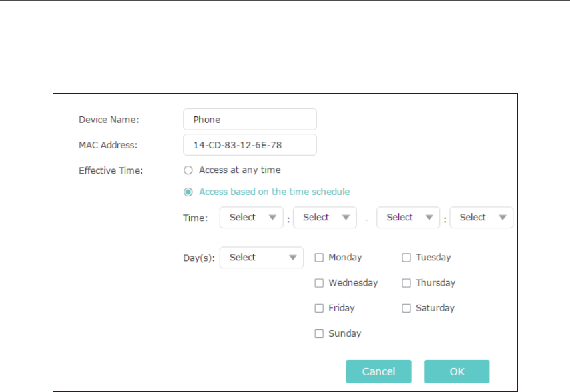Select Access at any time option
Viewport: 570px width, 392px height.
click(188, 170)
